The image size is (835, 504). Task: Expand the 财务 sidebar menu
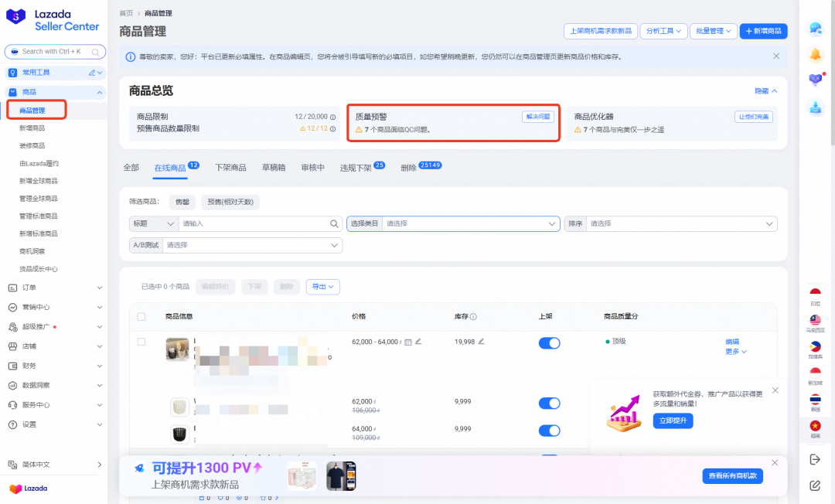(x=55, y=366)
